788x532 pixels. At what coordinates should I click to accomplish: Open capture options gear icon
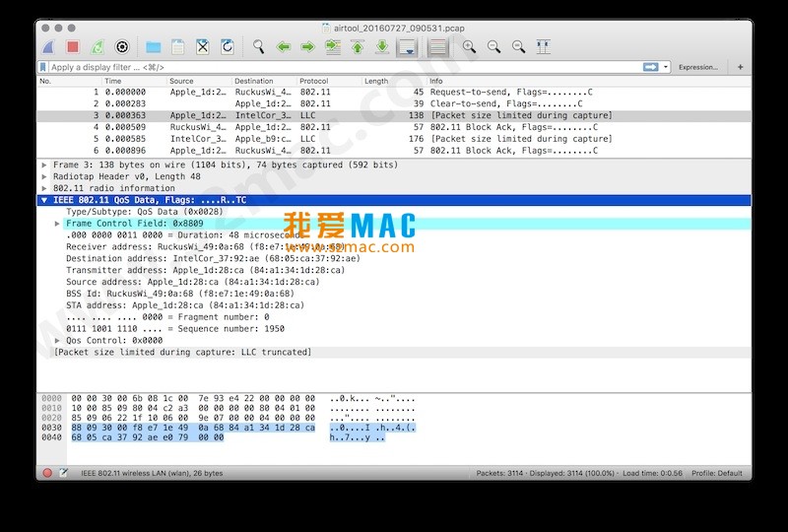(x=122, y=46)
